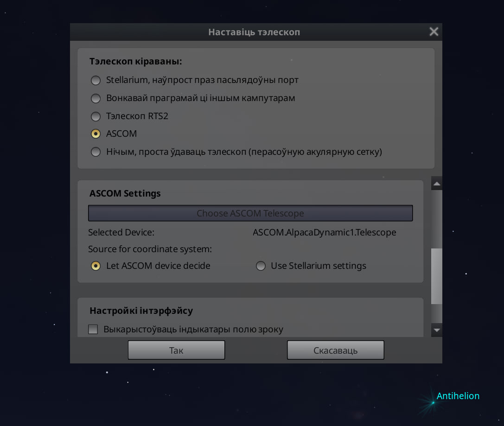Toggle the field of view indicators checkbox
504x426 pixels.
point(93,330)
